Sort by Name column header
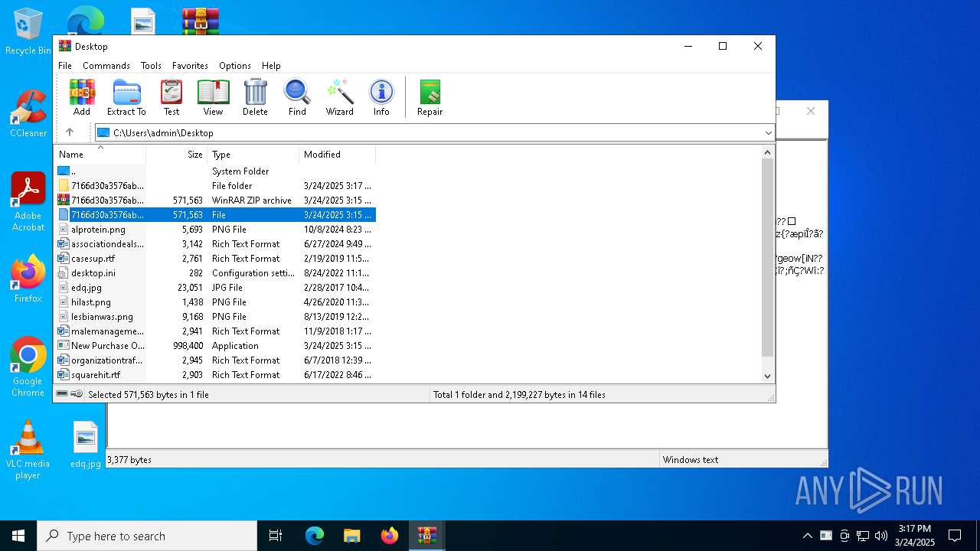 [100, 155]
